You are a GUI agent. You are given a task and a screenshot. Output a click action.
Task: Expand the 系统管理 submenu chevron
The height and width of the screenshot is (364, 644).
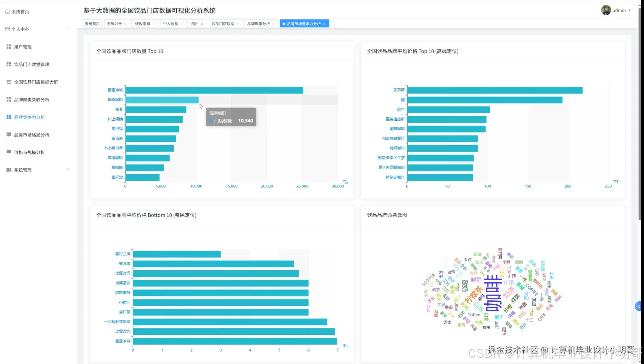tap(67, 169)
